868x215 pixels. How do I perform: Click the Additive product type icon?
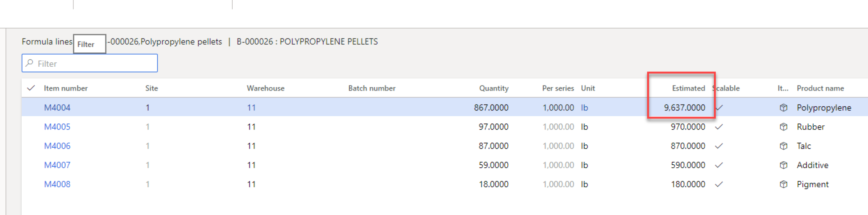(783, 165)
